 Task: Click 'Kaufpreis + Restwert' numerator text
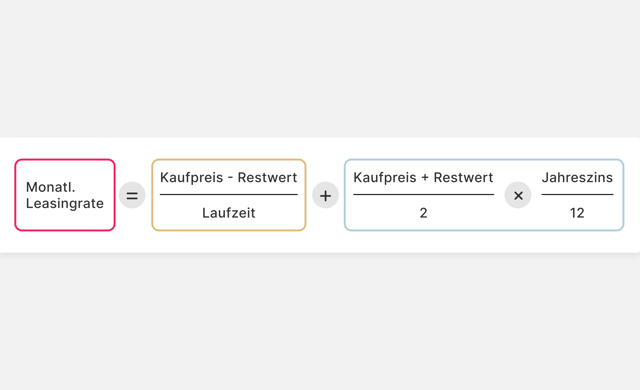click(x=423, y=177)
